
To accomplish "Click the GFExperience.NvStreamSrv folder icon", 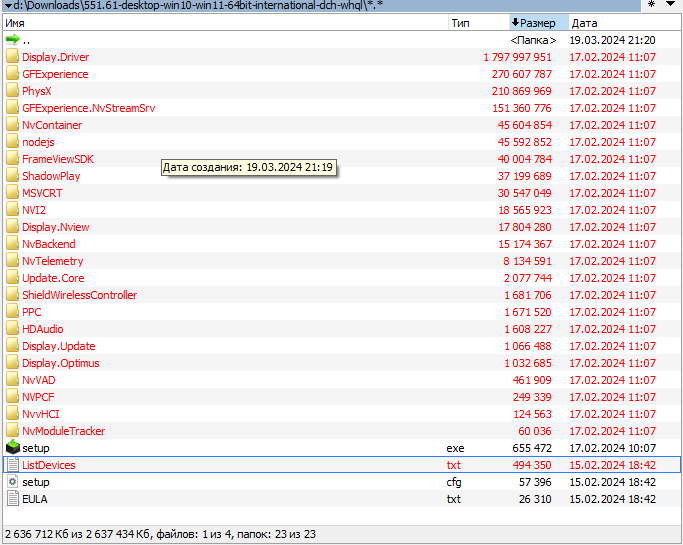I will point(13,108).
